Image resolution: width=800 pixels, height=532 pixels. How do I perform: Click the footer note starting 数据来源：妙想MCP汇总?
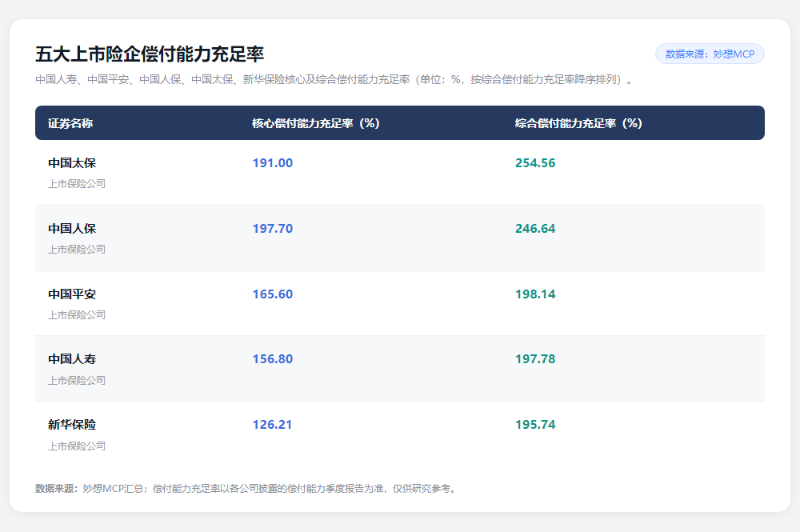[x=246, y=489]
